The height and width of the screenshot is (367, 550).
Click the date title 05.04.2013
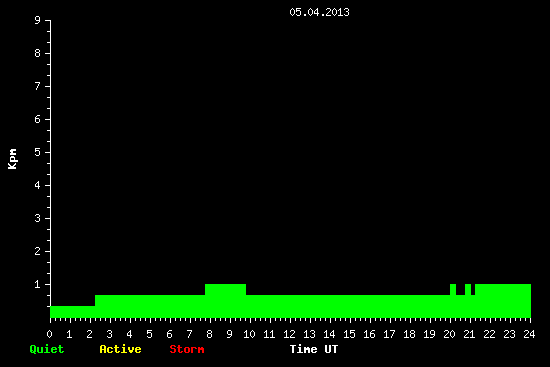[x=319, y=12]
